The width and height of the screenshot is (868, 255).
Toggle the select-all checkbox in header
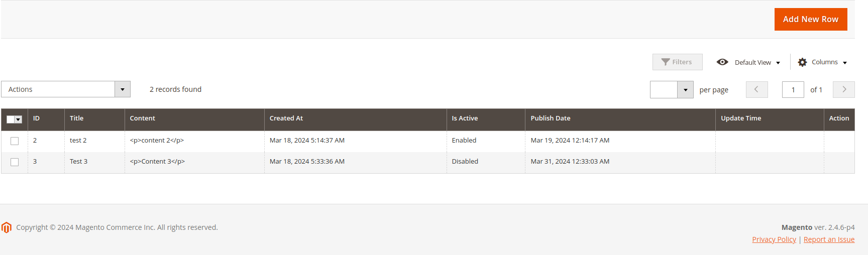tap(11, 119)
